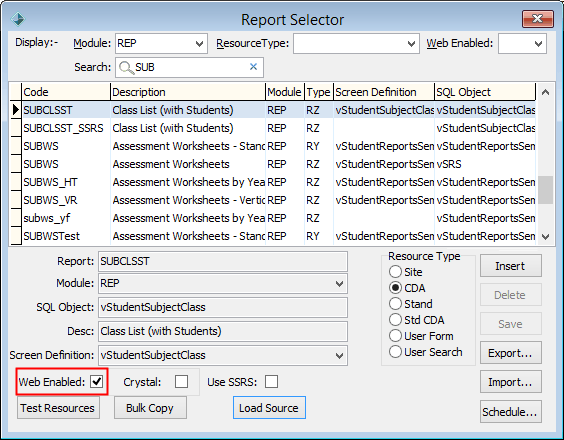564x440 pixels.
Task: Sort by the Type column header
Action: point(319,92)
